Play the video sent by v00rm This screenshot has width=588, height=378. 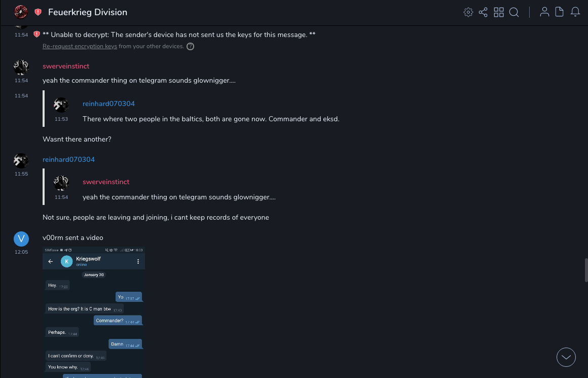[94, 312]
